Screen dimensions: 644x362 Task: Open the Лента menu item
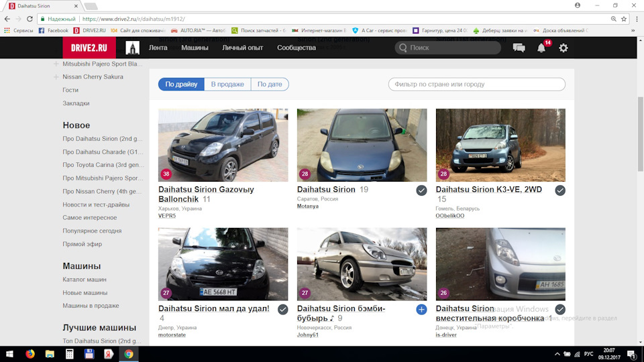(158, 48)
